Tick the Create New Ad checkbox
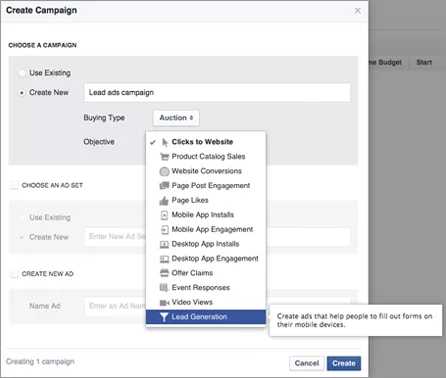 point(14,274)
